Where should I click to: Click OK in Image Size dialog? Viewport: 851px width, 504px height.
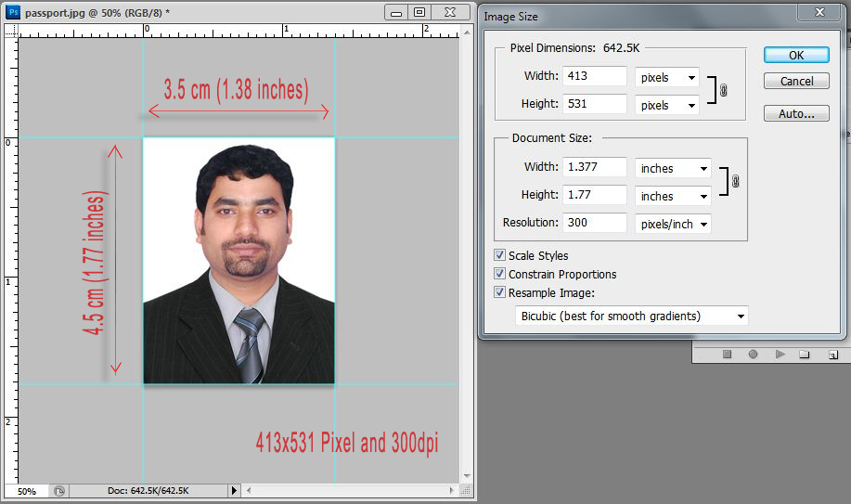coord(796,55)
